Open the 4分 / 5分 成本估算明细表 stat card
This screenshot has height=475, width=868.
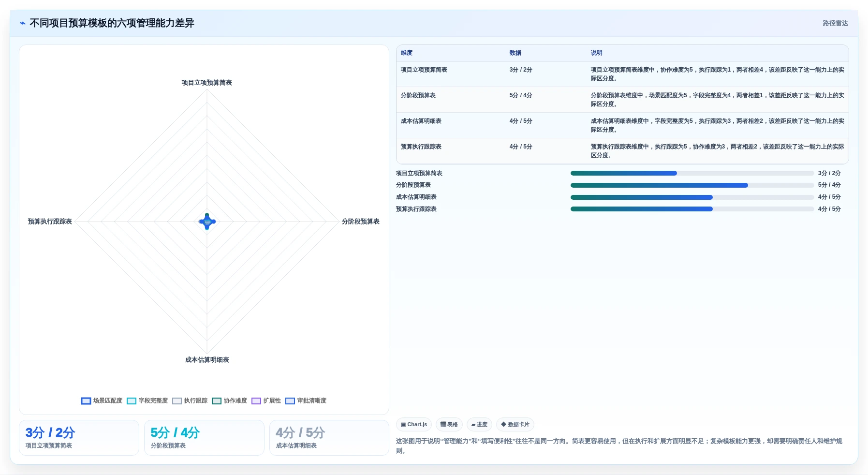(x=329, y=438)
